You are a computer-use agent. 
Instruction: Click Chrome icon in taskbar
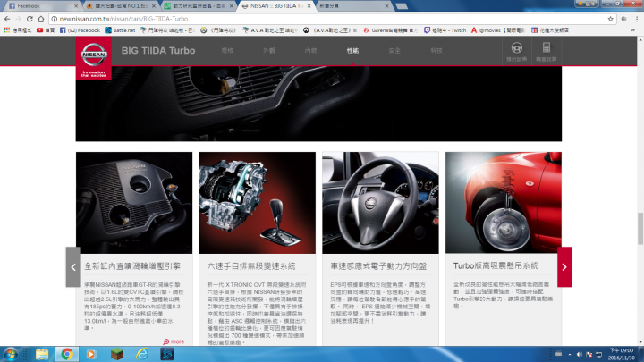[67, 354]
